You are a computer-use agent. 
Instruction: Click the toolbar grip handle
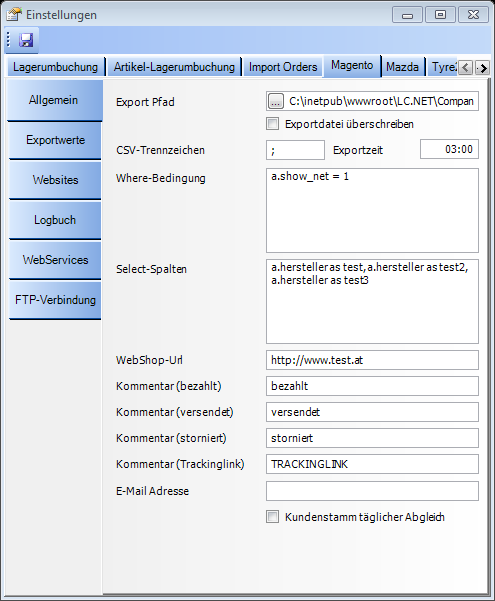tap(8, 40)
